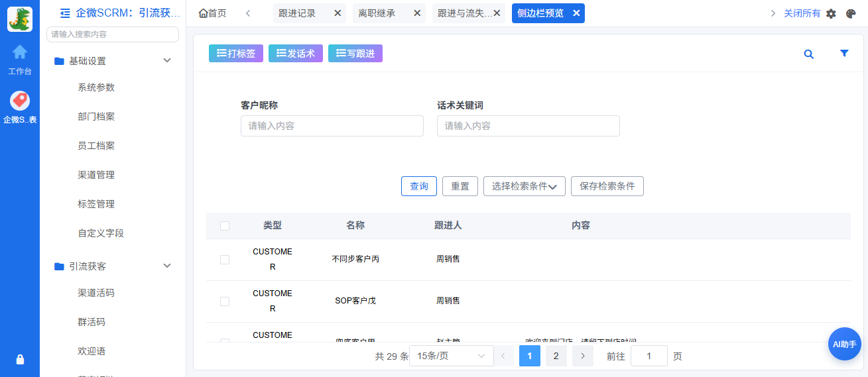Click the 类型 column header
Image resolution: width=868 pixels, height=377 pixels.
coord(273,225)
